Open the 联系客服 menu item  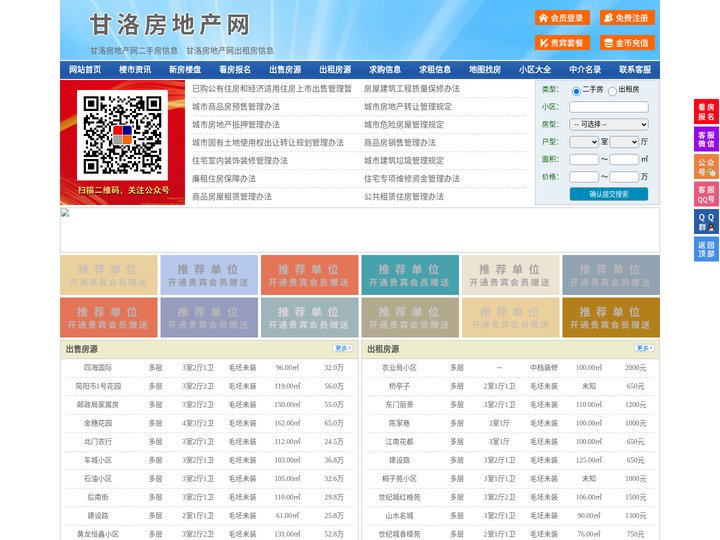tap(635, 70)
